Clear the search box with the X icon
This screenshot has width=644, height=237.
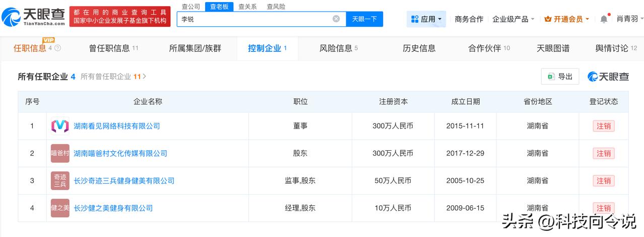coord(336,19)
